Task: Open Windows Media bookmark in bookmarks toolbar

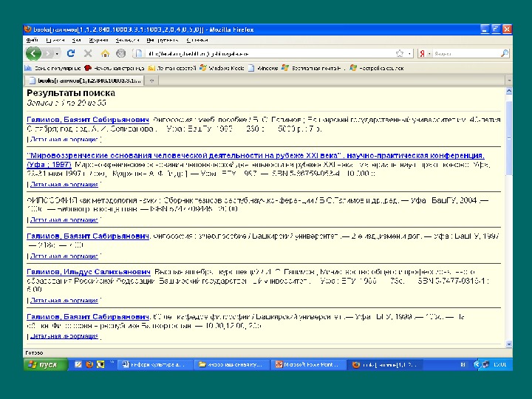Action: [225, 67]
